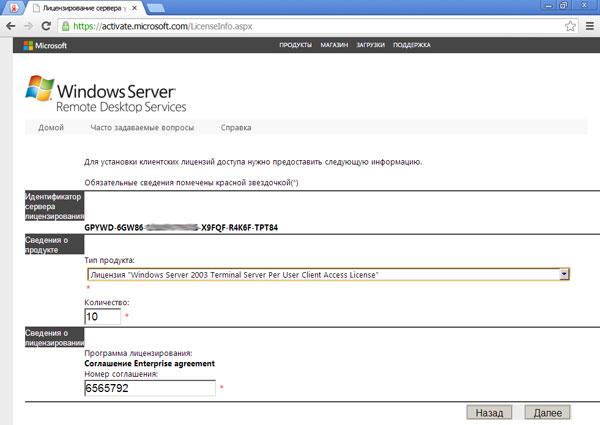
Task: Go to the Домой page link
Action: [x=51, y=127]
